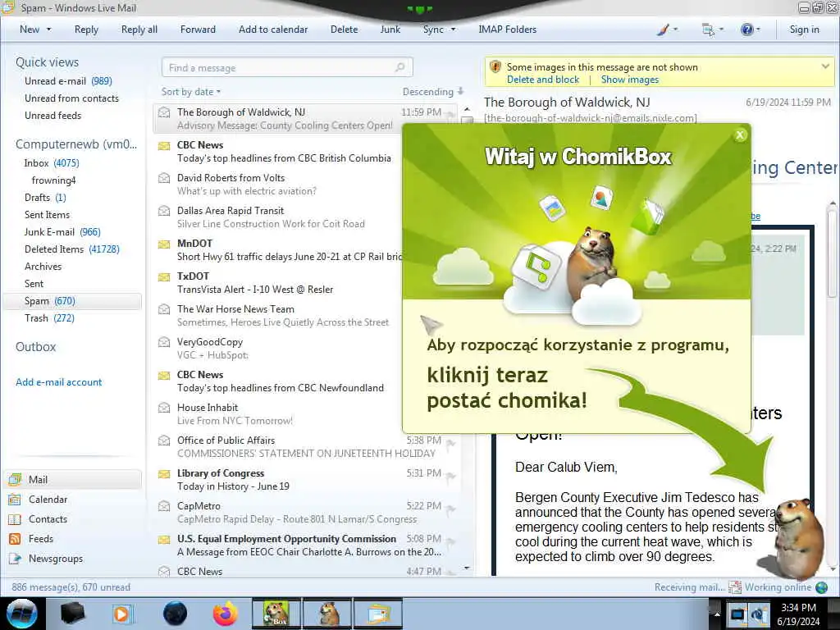Open Deleted Items folder
This screenshot has height=630, width=840.
pyautogui.click(x=72, y=249)
